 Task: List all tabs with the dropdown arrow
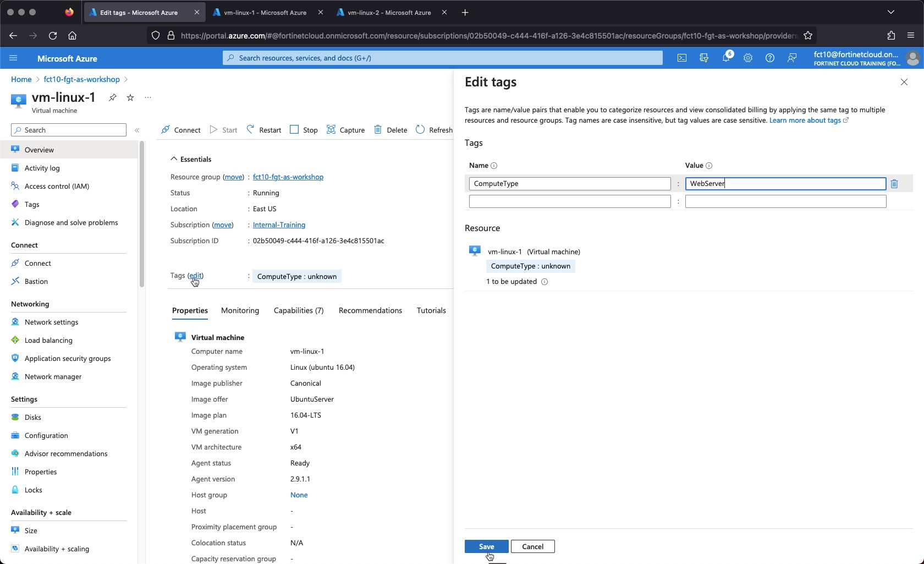coord(891,12)
